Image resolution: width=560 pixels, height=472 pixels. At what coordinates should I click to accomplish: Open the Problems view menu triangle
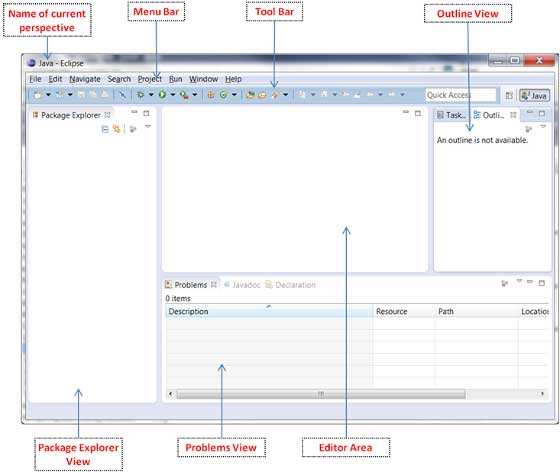click(x=519, y=281)
